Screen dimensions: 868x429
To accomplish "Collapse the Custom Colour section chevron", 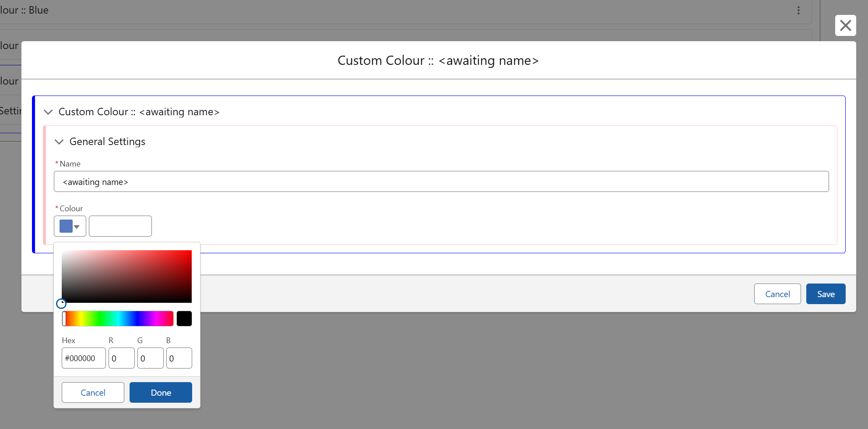I will (48, 112).
